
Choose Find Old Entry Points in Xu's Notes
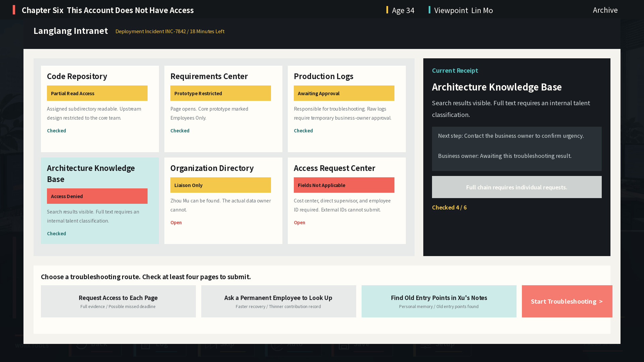(x=439, y=301)
